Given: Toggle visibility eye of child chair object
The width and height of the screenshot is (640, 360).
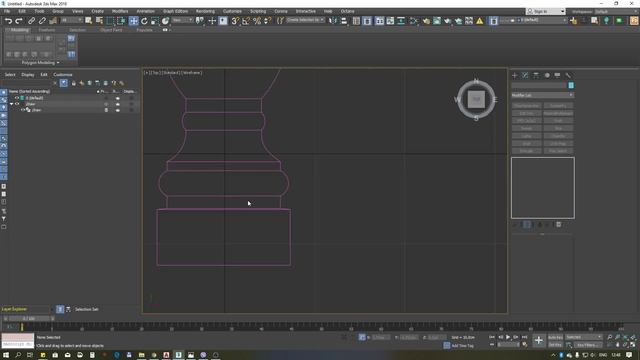Looking at the screenshot, I should (x=23, y=110).
